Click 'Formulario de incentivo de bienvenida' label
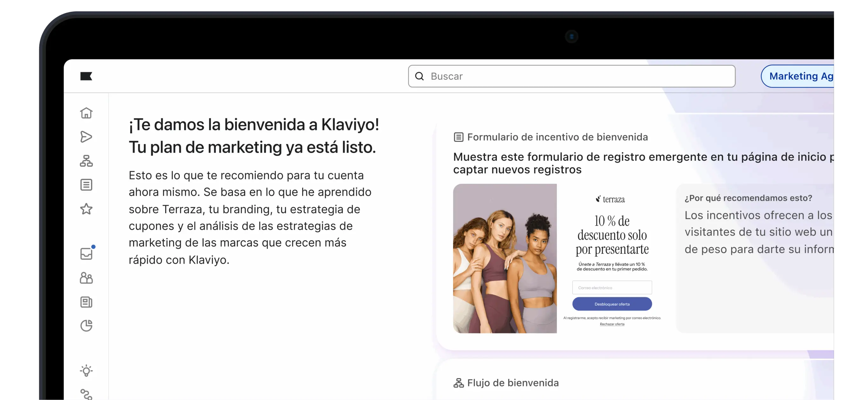Image resolution: width=868 pixels, height=400 pixels. click(x=557, y=137)
